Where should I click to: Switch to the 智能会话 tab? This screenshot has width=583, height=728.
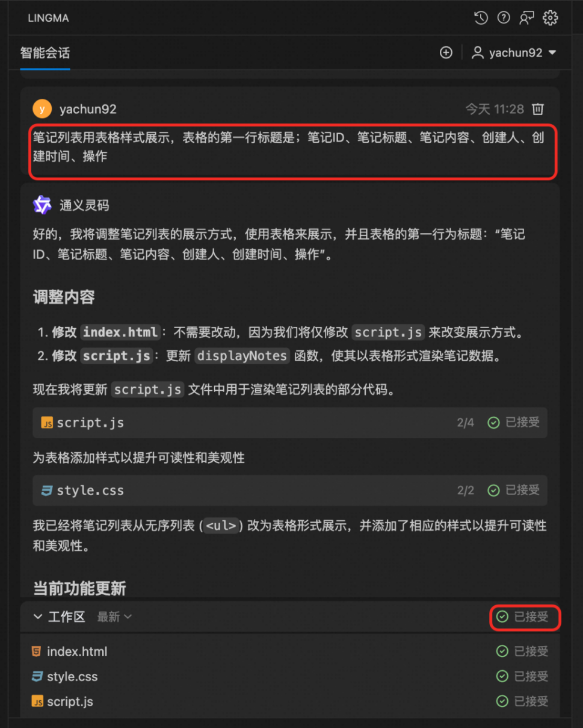[x=45, y=53]
